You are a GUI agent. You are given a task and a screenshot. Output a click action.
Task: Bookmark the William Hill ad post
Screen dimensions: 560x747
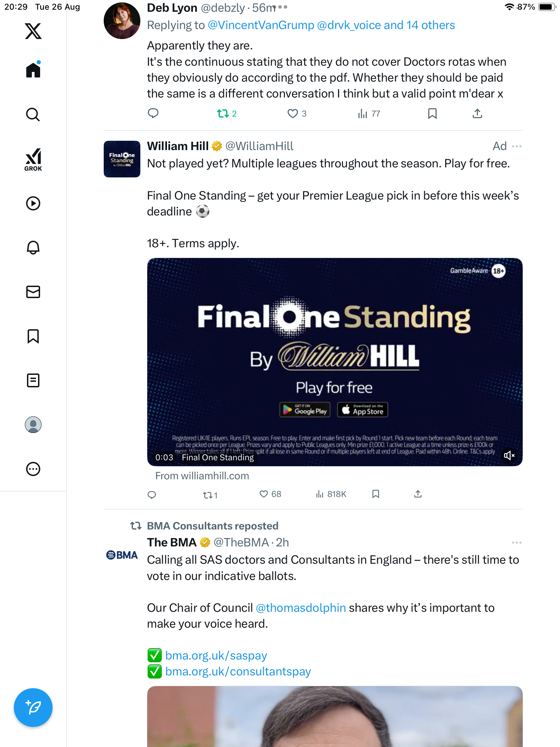pyautogui.click(x=376, y=494)
